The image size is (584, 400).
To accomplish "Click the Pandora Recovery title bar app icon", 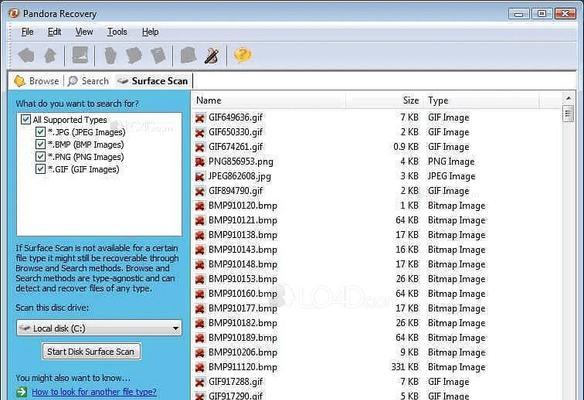I will 14,14.
